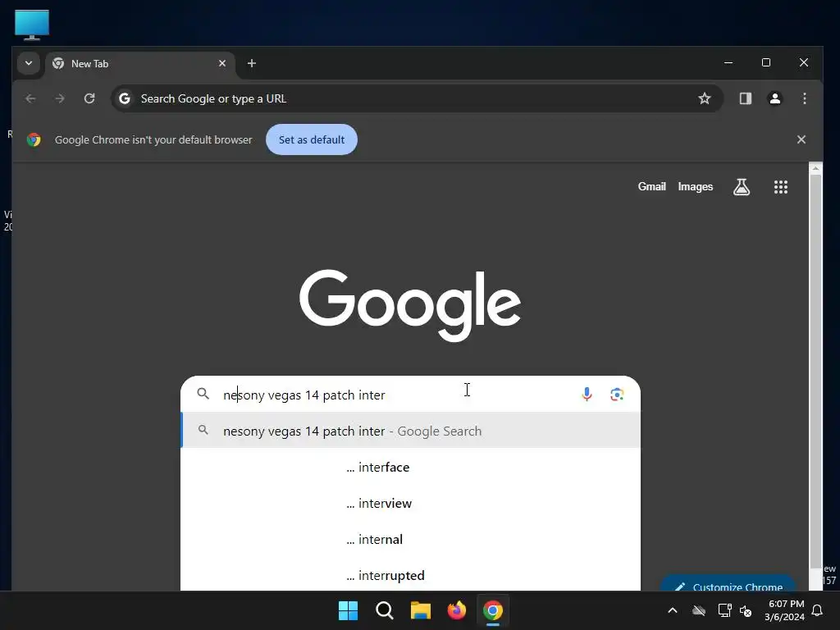Screen dimensions: 840x630
Task: Start voice search with microphone icon
Action: coord(587,395)
